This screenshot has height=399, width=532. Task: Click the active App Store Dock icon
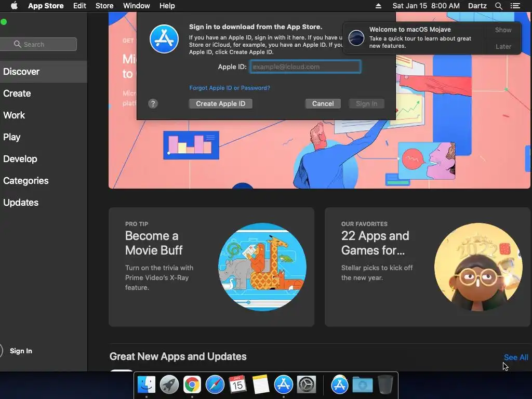point(283,384)
